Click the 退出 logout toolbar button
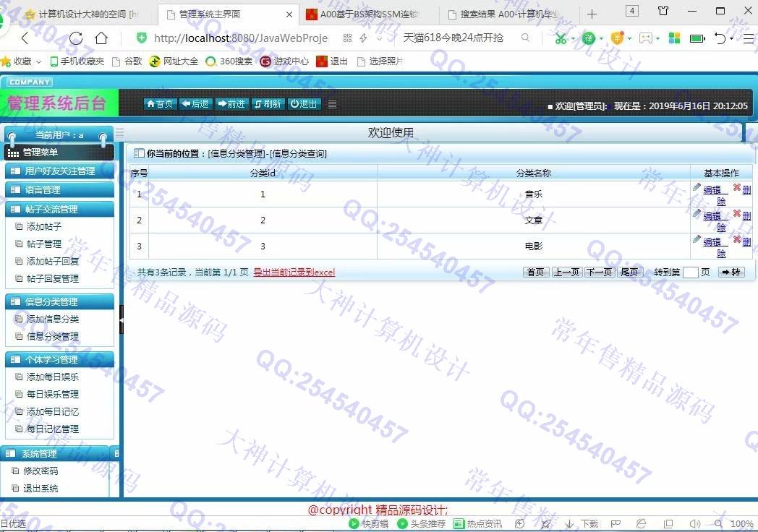 click(305, 104)
